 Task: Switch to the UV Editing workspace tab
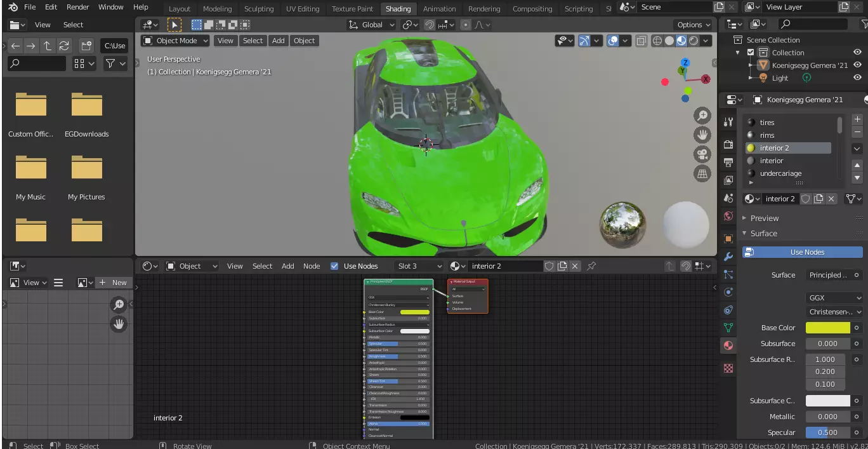[x=303, y=9]
